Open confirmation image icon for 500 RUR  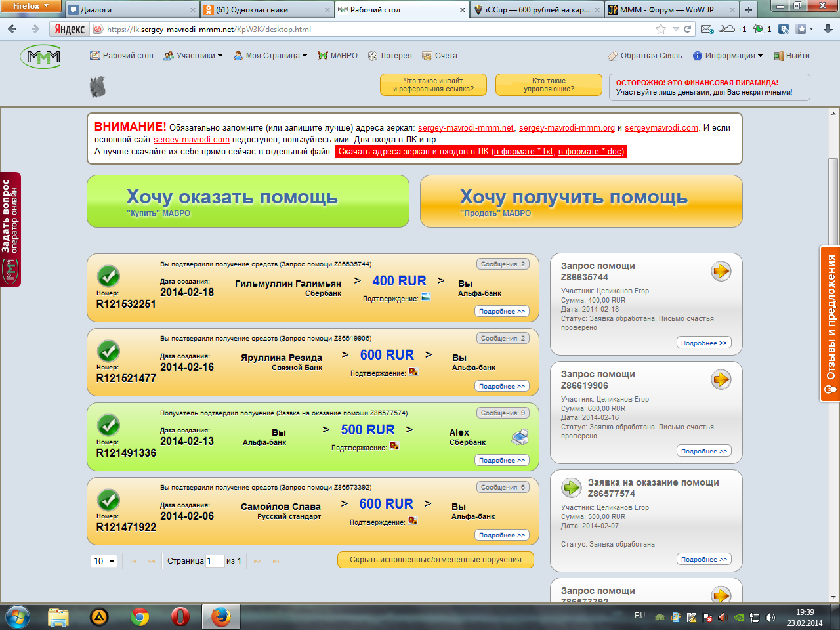pos(394,446)
